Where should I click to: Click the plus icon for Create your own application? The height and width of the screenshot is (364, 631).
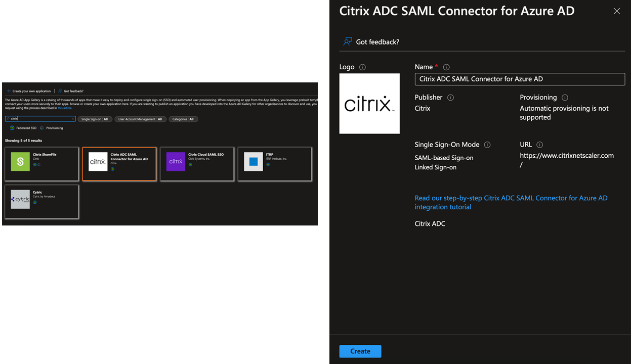point(9,91)
